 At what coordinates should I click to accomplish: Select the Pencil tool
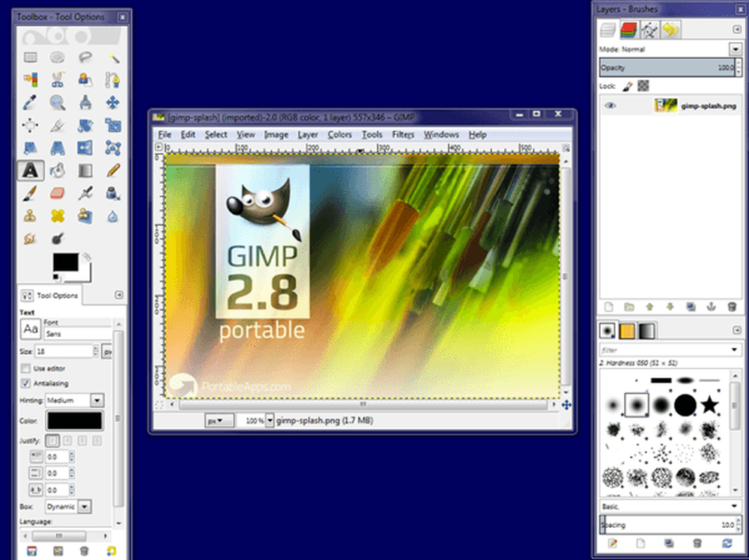(113, 171)
